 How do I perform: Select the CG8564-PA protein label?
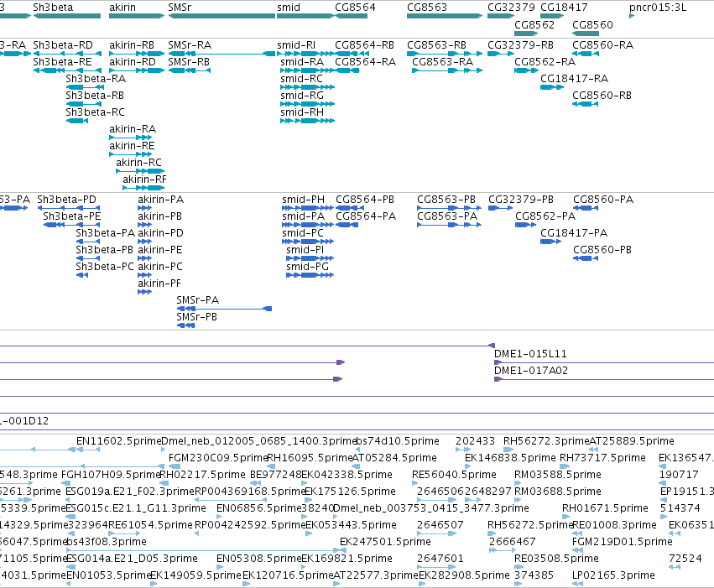366,216
